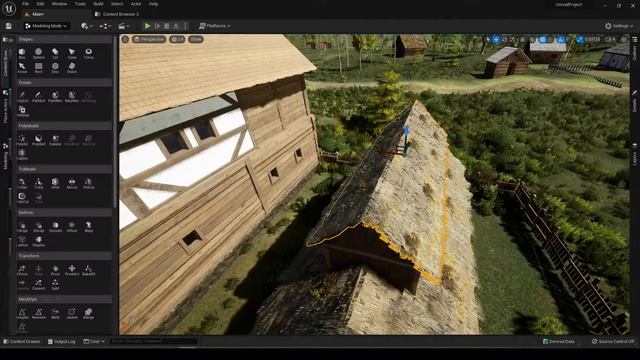Open the Cmd console type dropdown

tap(94, 341)
